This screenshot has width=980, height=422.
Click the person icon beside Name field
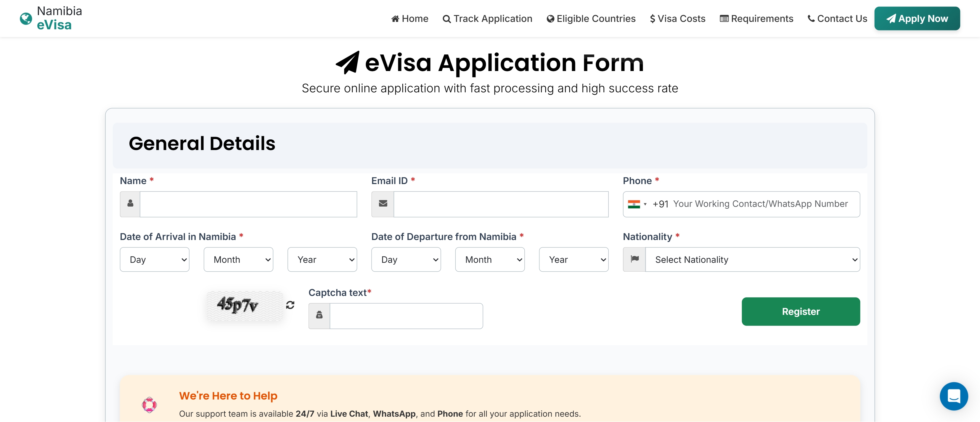coord(130,204)
